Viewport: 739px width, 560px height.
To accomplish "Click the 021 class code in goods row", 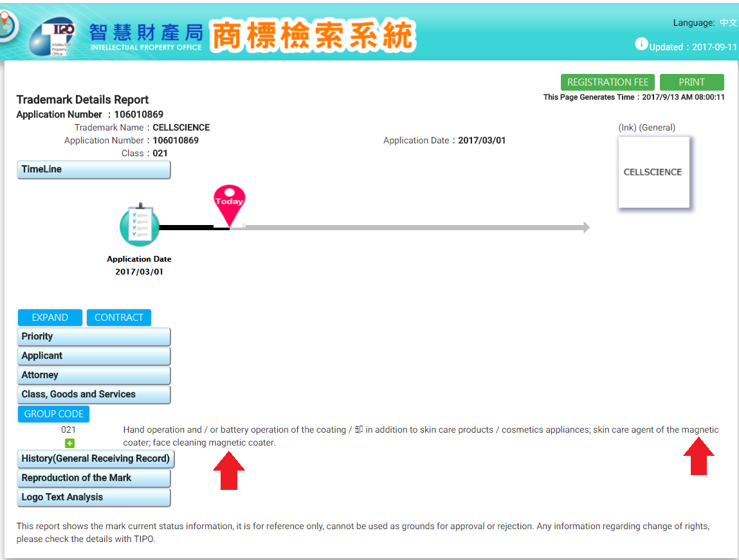I will coord(68,429).
